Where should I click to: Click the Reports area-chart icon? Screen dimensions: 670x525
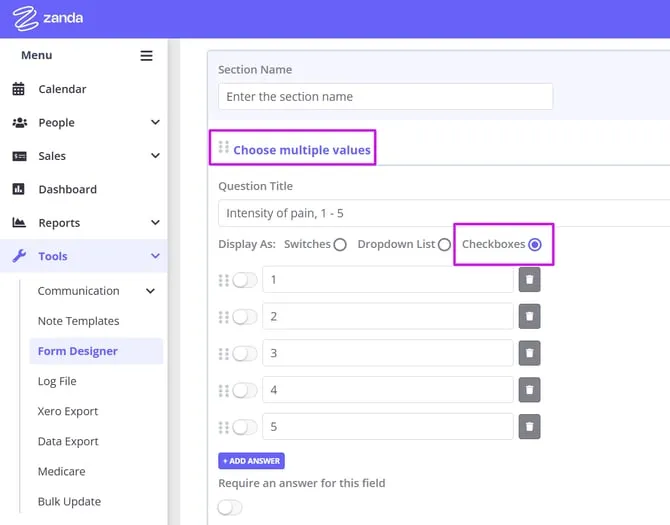(19, 223)
